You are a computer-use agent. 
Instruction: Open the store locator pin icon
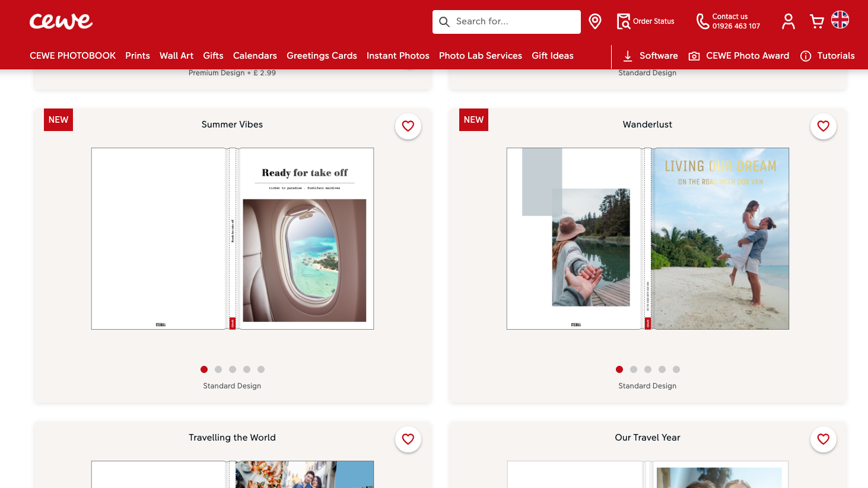(595, 21)
